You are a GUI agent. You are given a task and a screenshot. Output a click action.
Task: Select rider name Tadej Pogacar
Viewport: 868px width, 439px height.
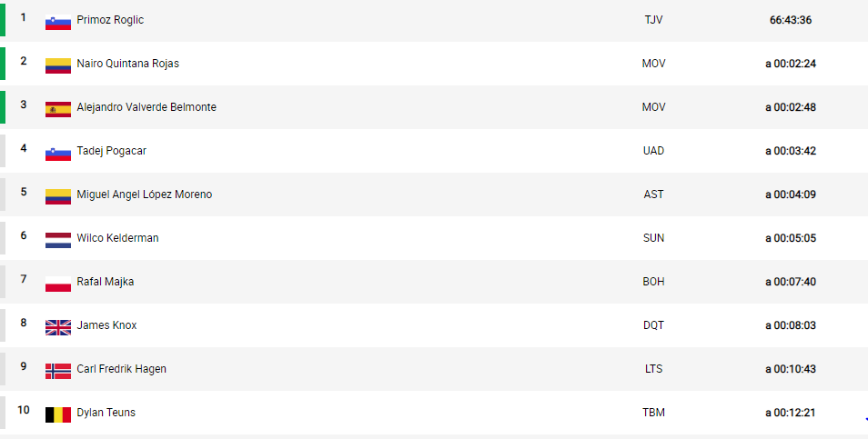[111, 151]
